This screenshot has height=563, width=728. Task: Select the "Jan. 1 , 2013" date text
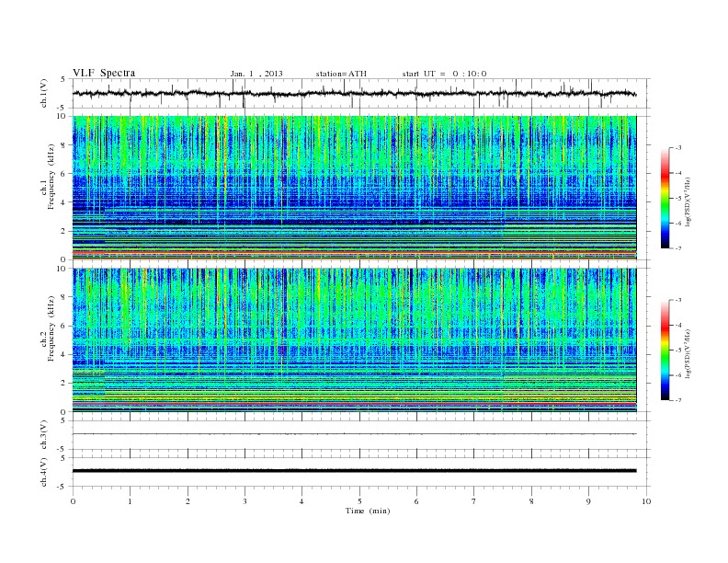point(256,74)
